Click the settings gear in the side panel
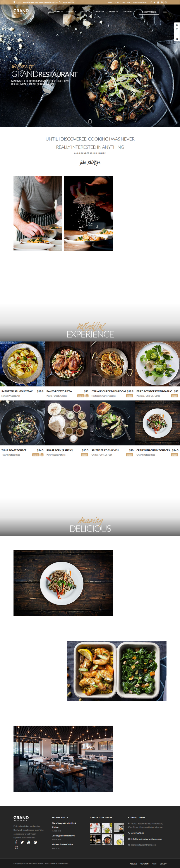This screenshot has width=180, height=868. point(177,25)
